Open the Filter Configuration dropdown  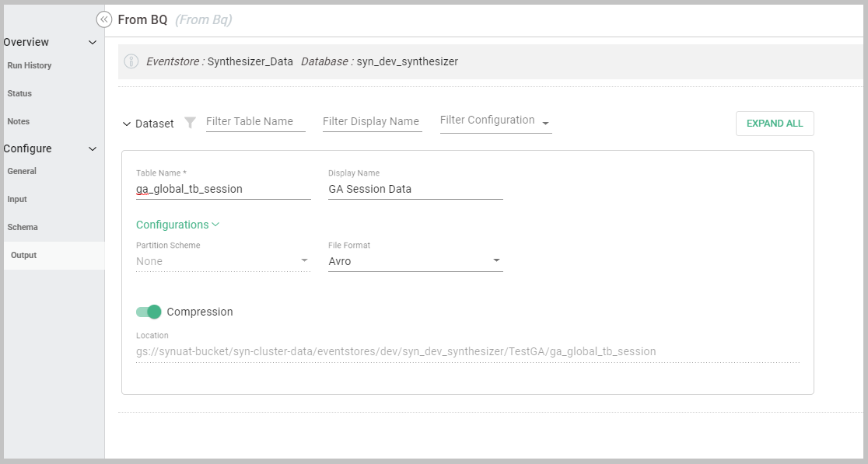click(495, 121)
